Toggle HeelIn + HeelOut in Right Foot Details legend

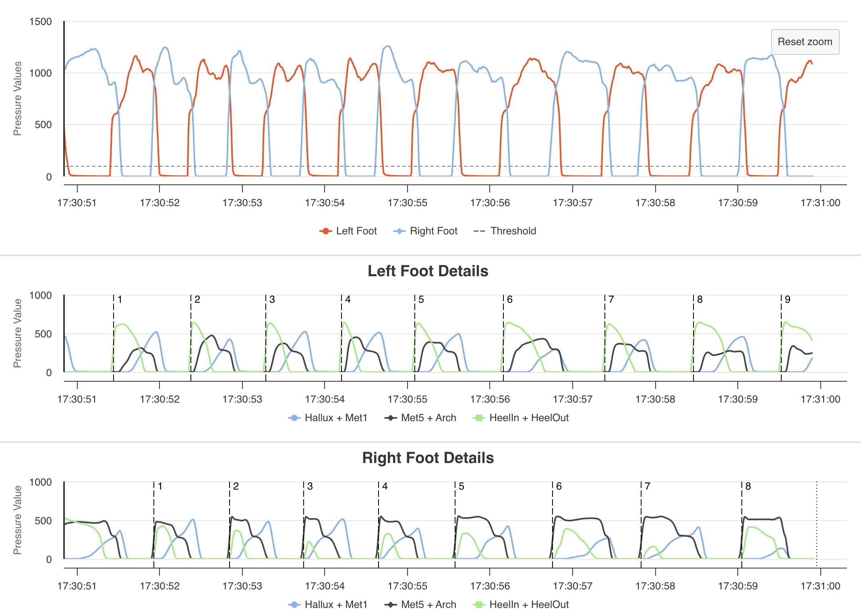[521, 604]
